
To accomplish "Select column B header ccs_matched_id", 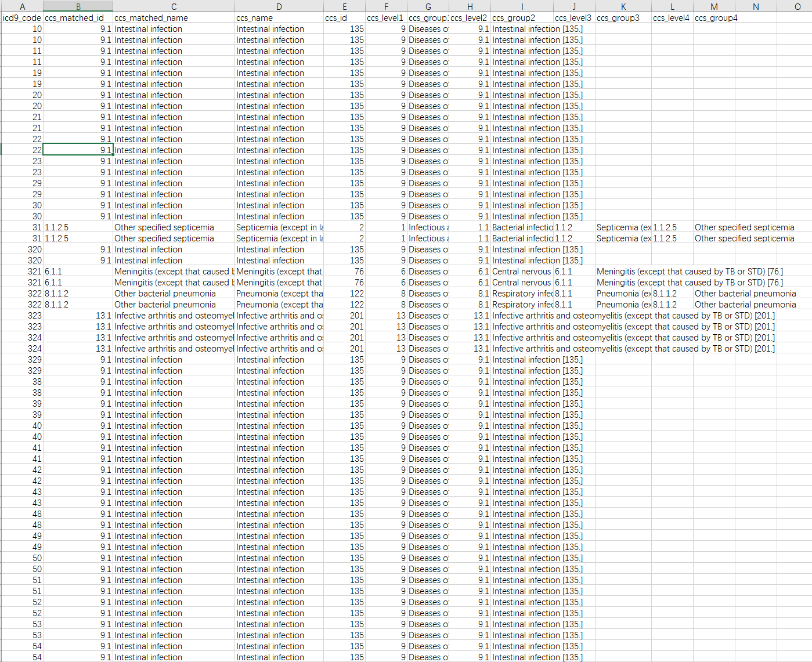I will 78,6.
